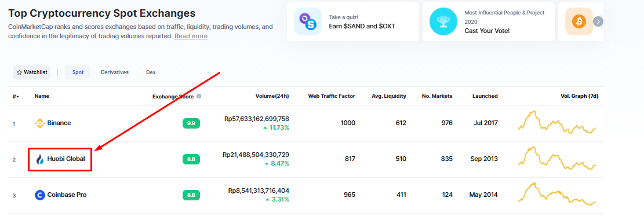Click Huobi launch date Sep 2013

click(484, 159)
